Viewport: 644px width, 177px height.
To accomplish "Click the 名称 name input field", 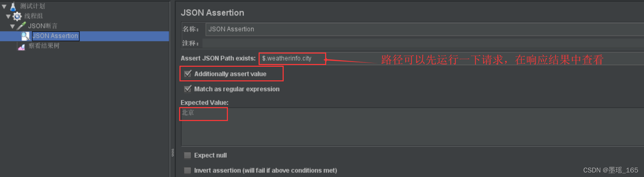I will coord(424,29).
